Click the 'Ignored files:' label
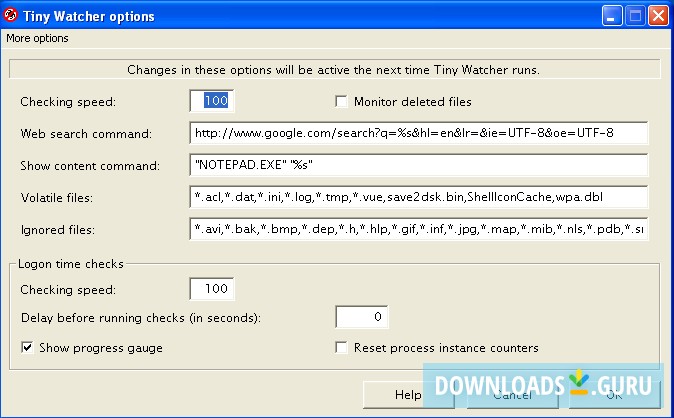This screenshot has width=674, height=418. point(58,230)
